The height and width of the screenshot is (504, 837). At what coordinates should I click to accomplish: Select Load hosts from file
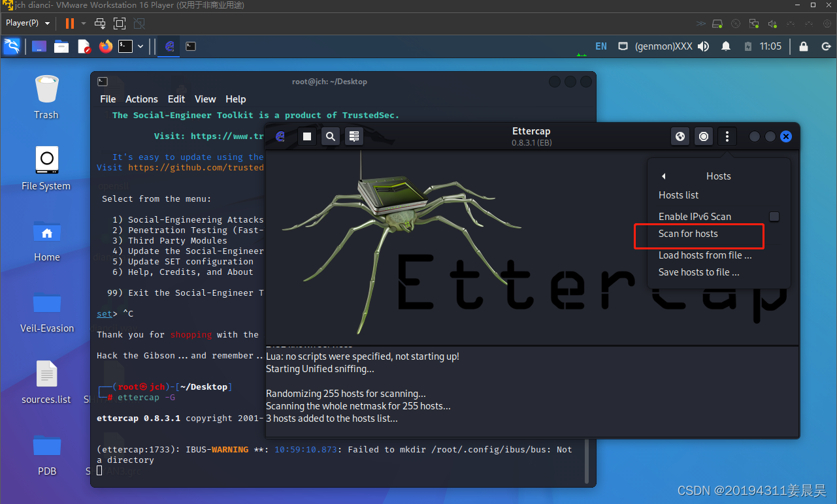pyautogui.click(x=705, y=255)
